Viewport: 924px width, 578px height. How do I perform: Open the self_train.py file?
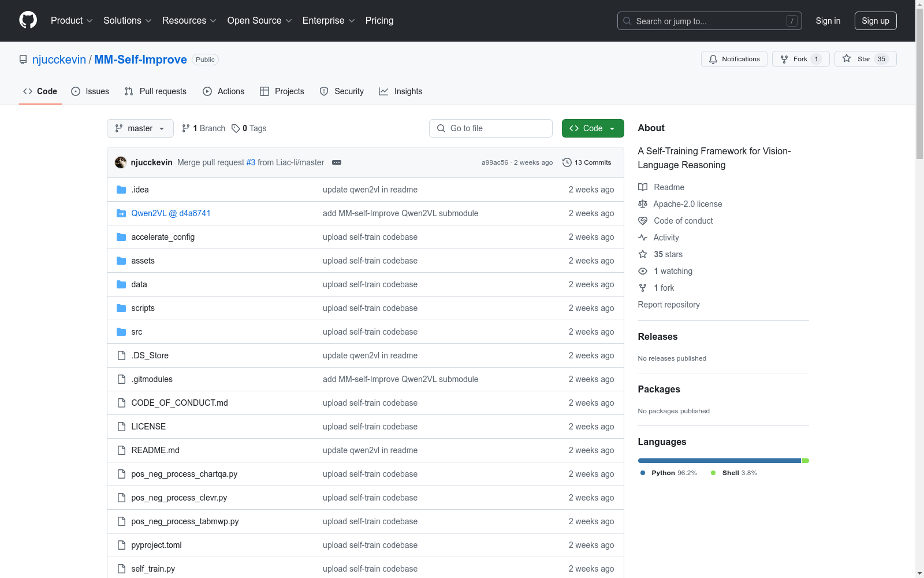153,569
